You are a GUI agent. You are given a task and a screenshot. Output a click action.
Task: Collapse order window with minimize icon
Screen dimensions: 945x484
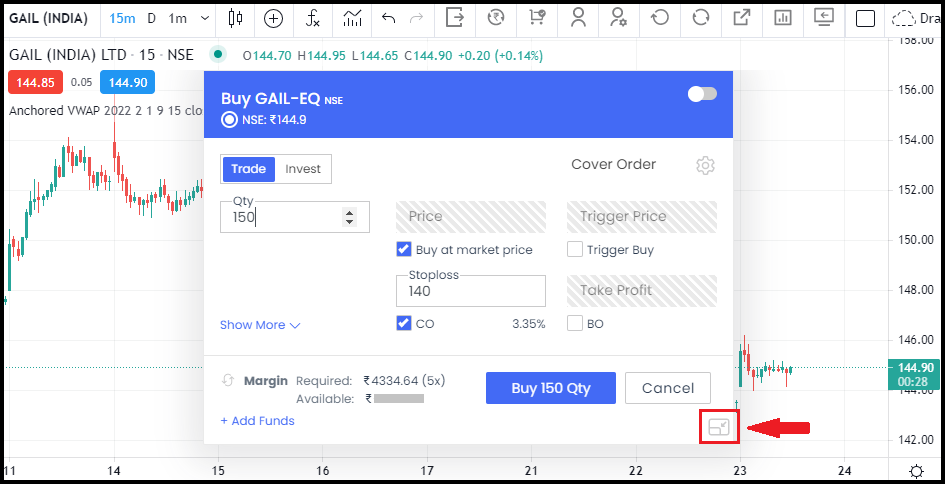click(719, 427)
